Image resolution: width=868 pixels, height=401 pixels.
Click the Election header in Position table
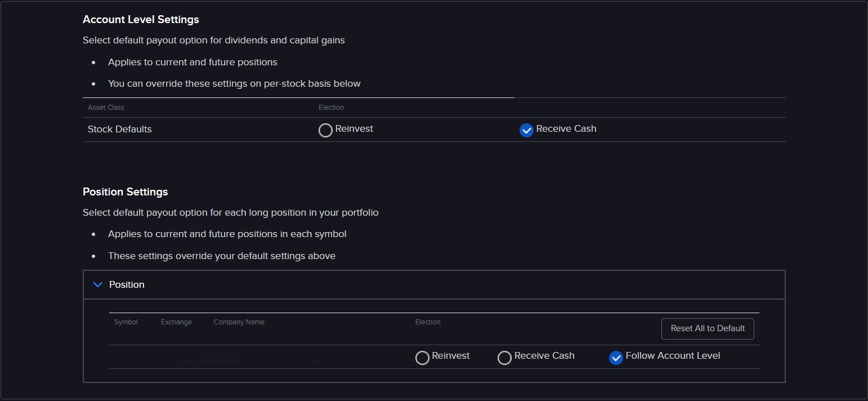[x=428, y=322]
